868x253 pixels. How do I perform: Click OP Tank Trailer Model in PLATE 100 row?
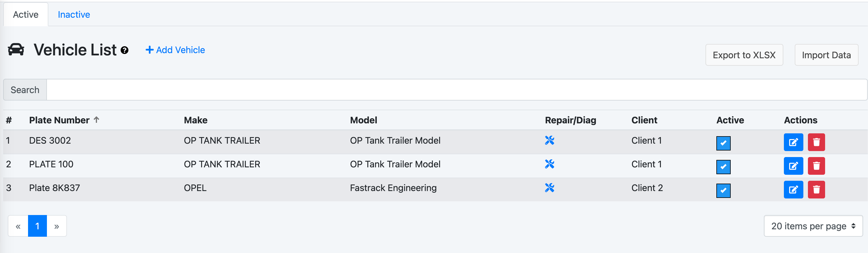pos(395,164)
